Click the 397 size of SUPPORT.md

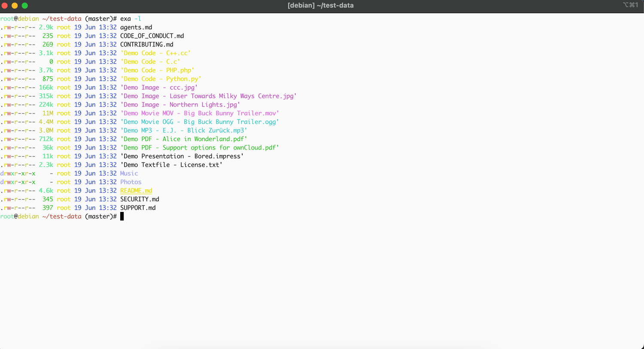tap(48, 208)
